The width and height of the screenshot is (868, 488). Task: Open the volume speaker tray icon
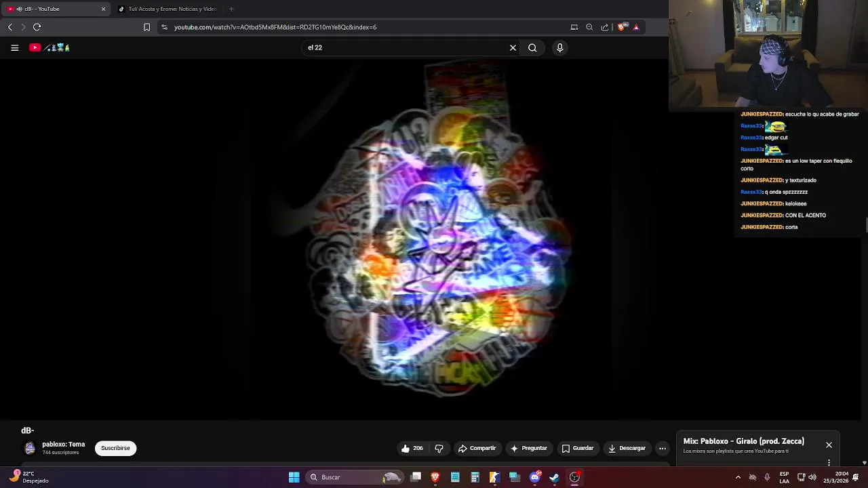pyautogui.click(x=812, y=477)
